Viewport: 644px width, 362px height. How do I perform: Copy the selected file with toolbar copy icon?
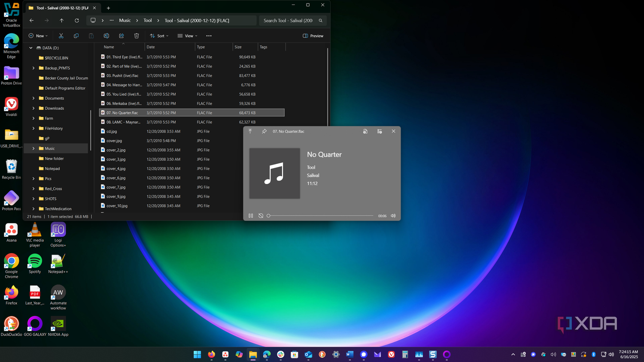pos(76,36)
